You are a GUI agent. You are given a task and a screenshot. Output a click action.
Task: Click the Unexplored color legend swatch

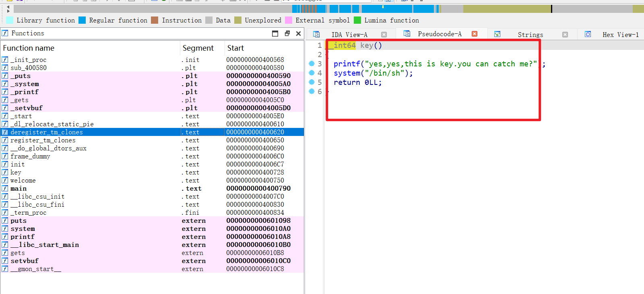coord(238,20)
